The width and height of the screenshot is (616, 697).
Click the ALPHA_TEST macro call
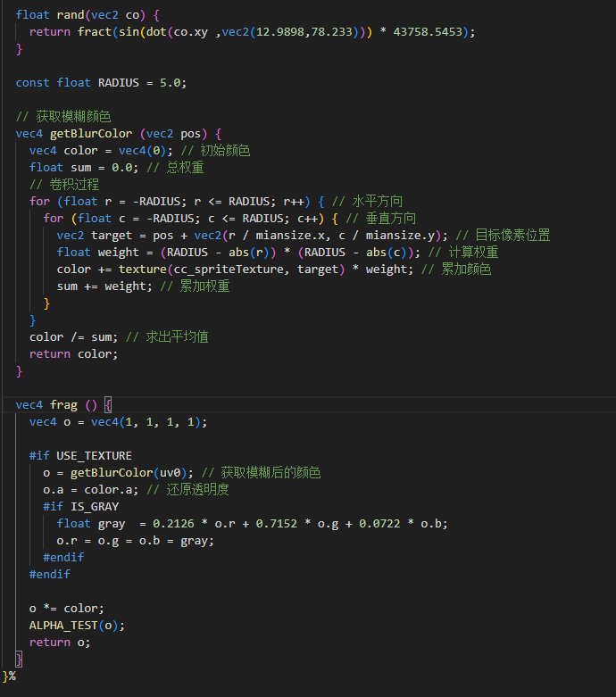(63, 625)
